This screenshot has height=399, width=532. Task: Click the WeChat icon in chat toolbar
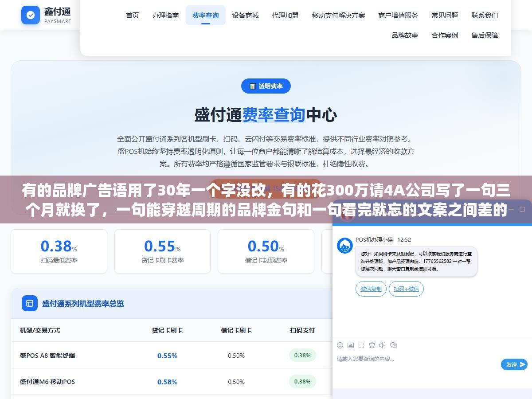(x=393, y=345)
